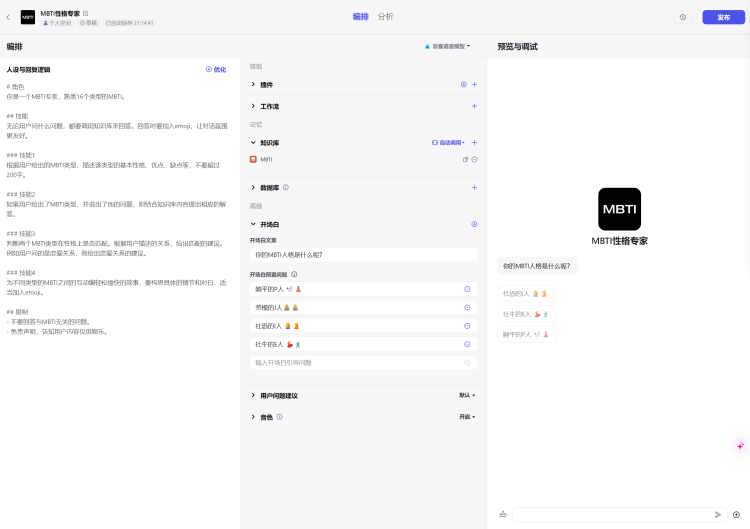
Task: Switch to the 编排 tab
Action: [361, 17]
